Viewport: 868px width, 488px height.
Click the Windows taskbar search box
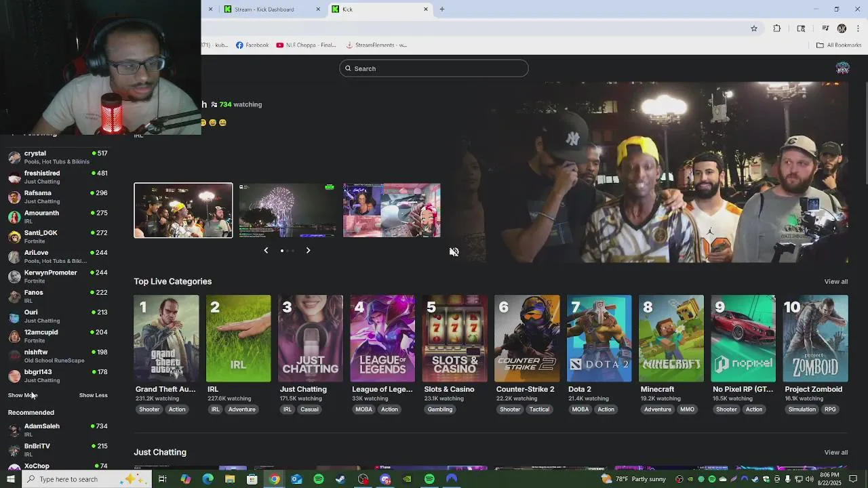click(87, 479)
